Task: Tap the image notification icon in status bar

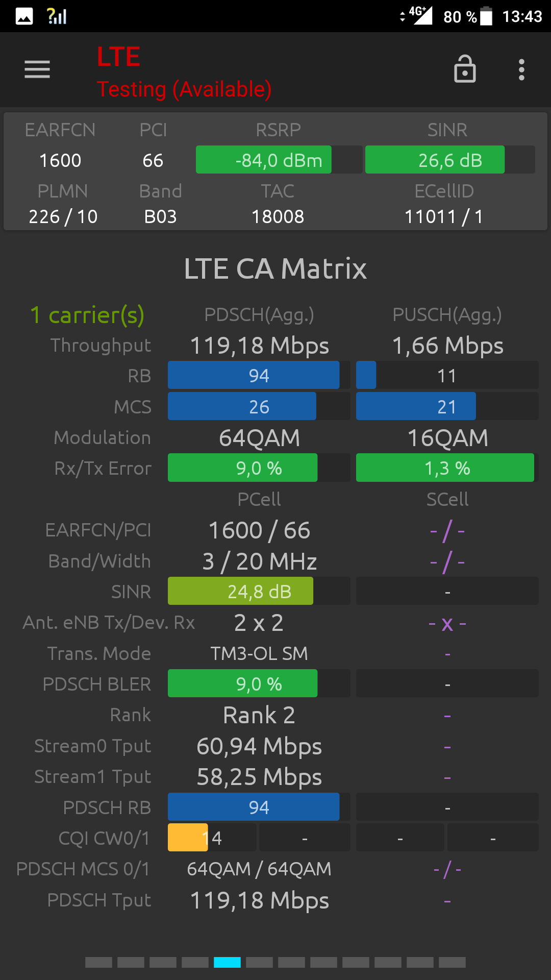Action: [24, 16]
